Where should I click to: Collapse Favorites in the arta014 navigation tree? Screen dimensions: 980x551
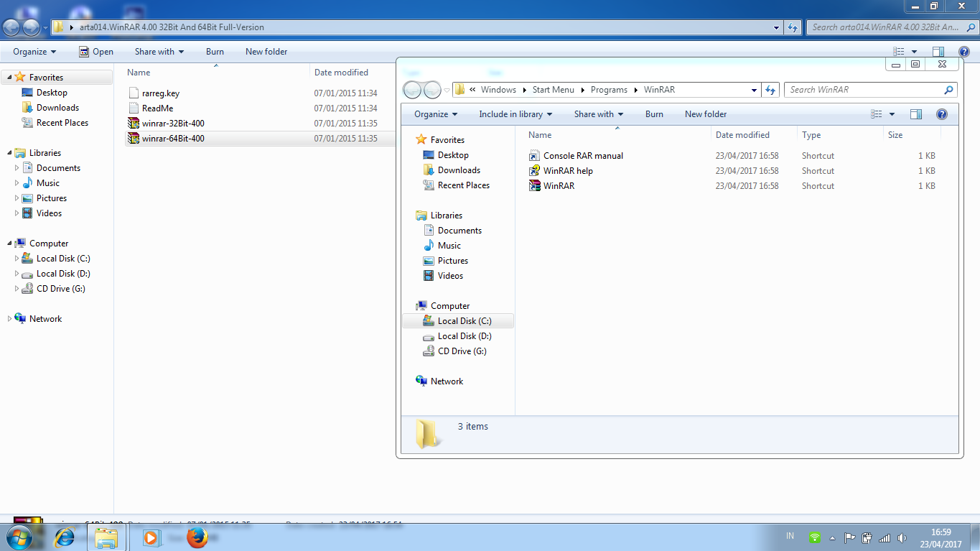tap(9, 78)
